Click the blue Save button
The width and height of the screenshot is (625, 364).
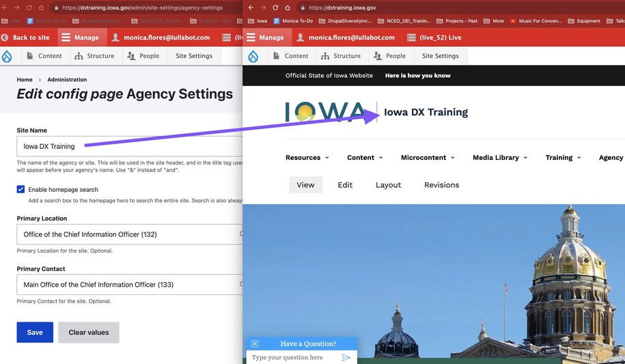(x=35, y=333)
